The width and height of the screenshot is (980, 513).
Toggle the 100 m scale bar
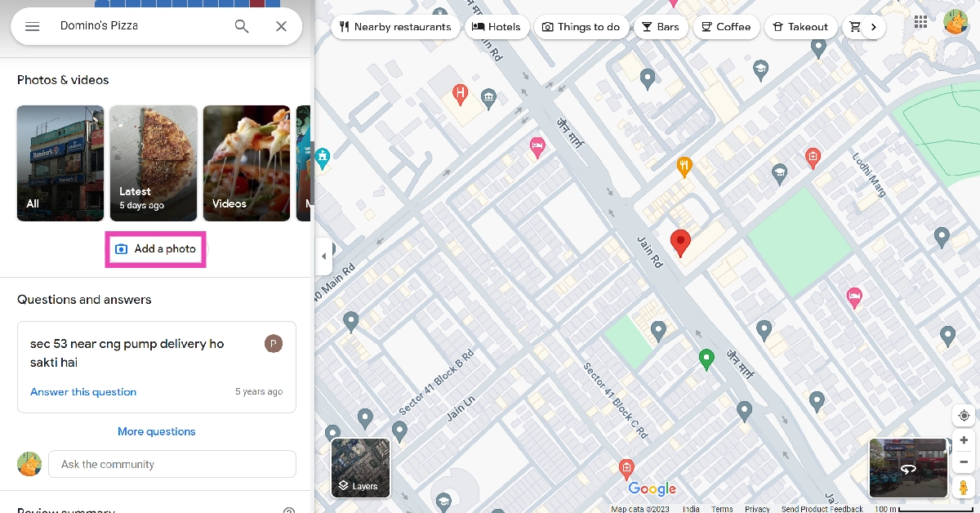pyautogui.click(x=925, y=509)
